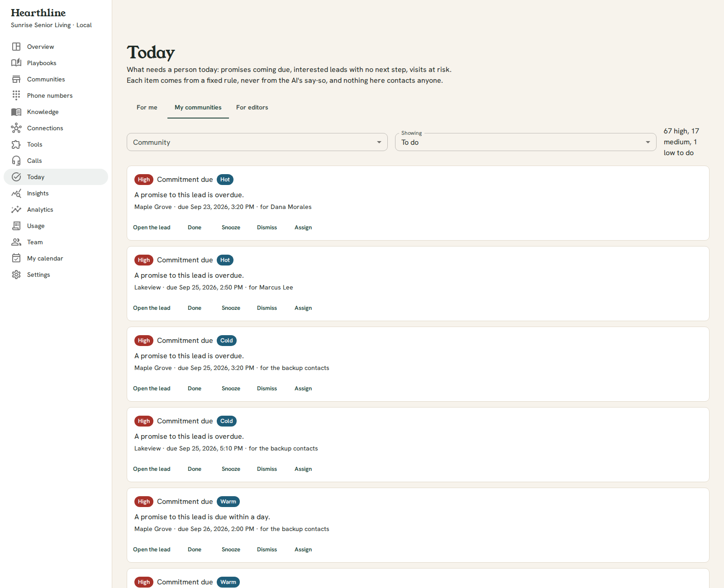This screenshot has width=724, height=588.
Task: Click the Playbooks book icon
Action: click(x=16, y=63)
